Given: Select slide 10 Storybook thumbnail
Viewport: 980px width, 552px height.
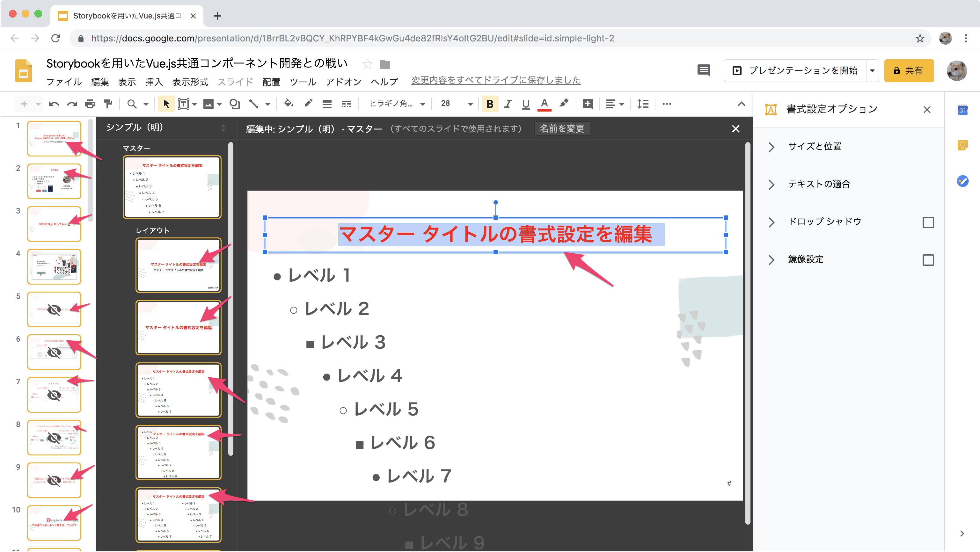Looking at the screenshot, I should [54, 523].
